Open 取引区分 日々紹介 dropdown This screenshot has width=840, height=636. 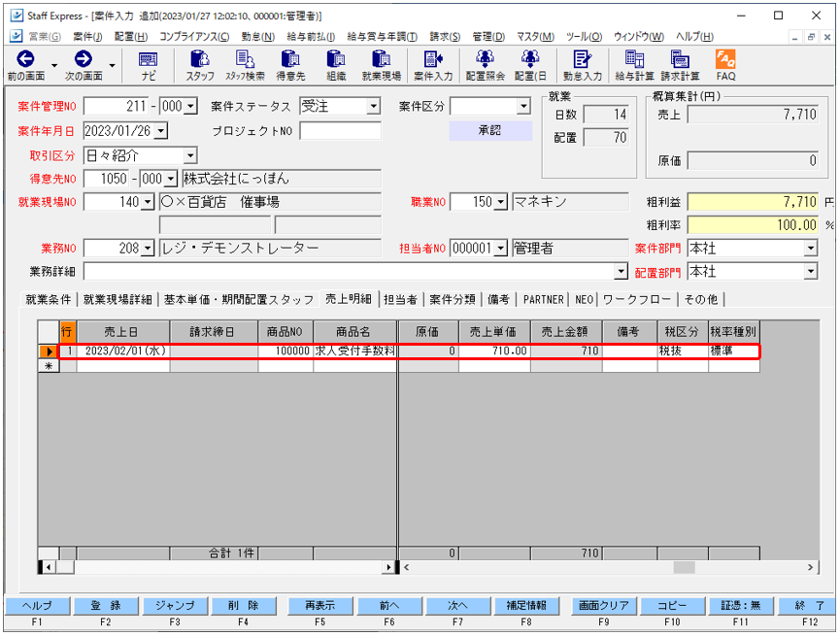190,156
